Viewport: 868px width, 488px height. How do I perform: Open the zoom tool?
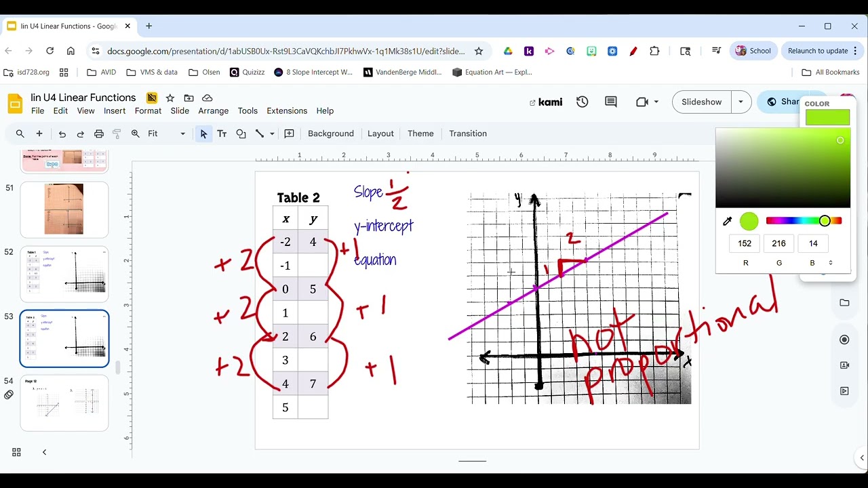click(136, 134)
